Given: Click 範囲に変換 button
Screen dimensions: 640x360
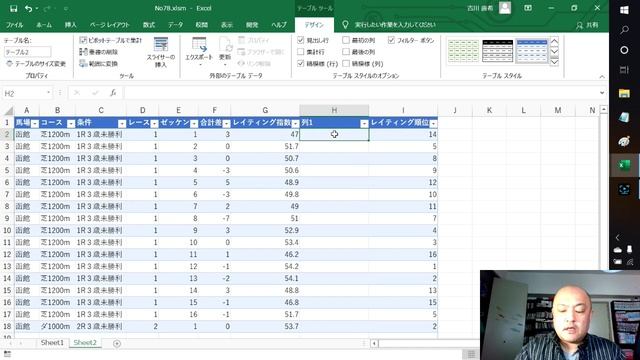Looking at the screenshot, I should pos(99,64).
